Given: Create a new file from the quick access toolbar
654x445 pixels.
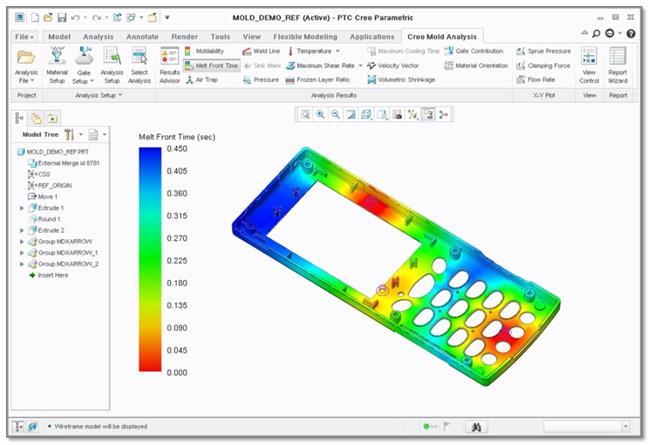Looking at the screenshot, I should [35, 18].
